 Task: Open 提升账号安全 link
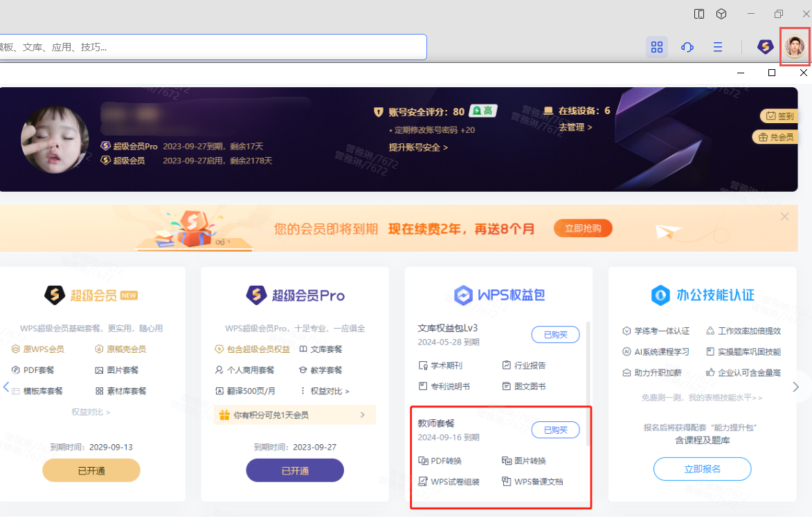click(418, 147)
